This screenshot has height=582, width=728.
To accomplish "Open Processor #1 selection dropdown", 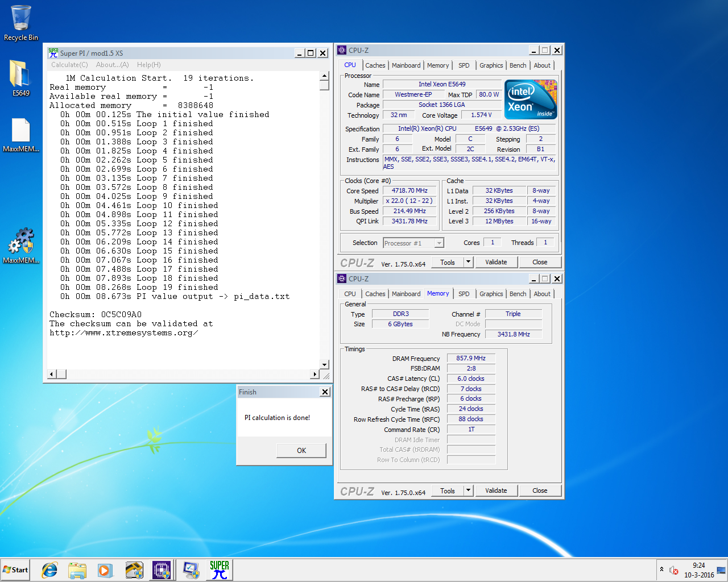I will click(413, 243).
